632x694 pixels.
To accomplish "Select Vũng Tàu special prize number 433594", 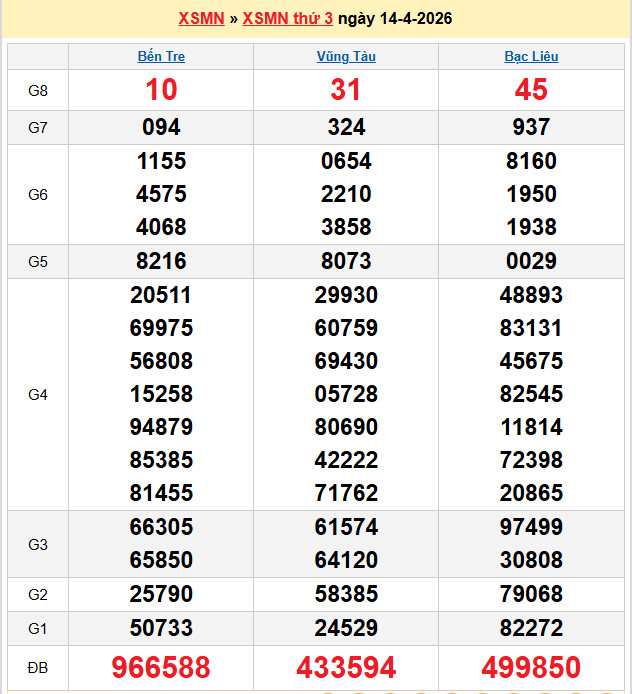I will click(x=346, y=667).
